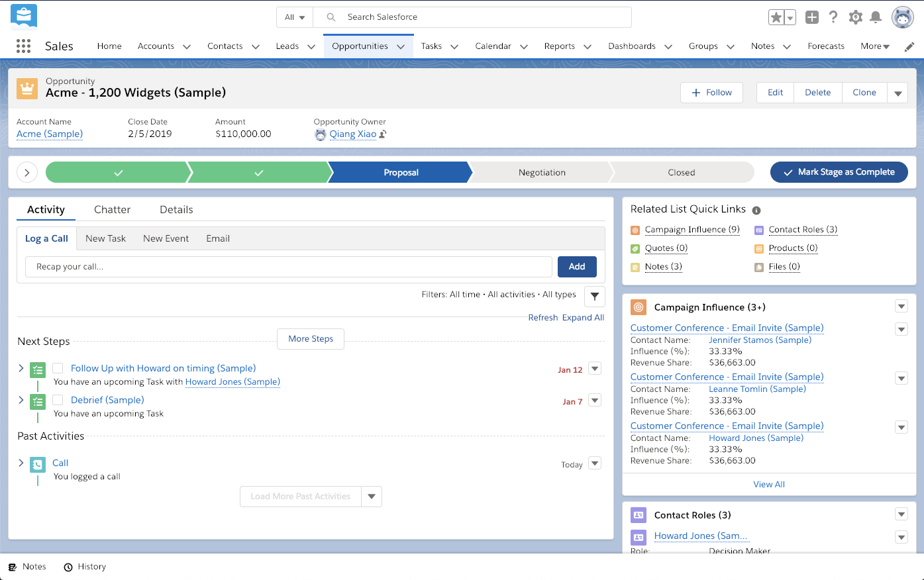Click the Expand All link

583,318
